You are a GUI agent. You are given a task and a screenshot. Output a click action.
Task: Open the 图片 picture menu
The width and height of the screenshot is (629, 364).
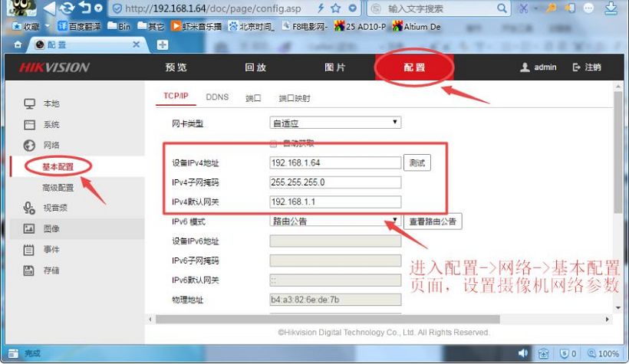click(x=335, y=67)
